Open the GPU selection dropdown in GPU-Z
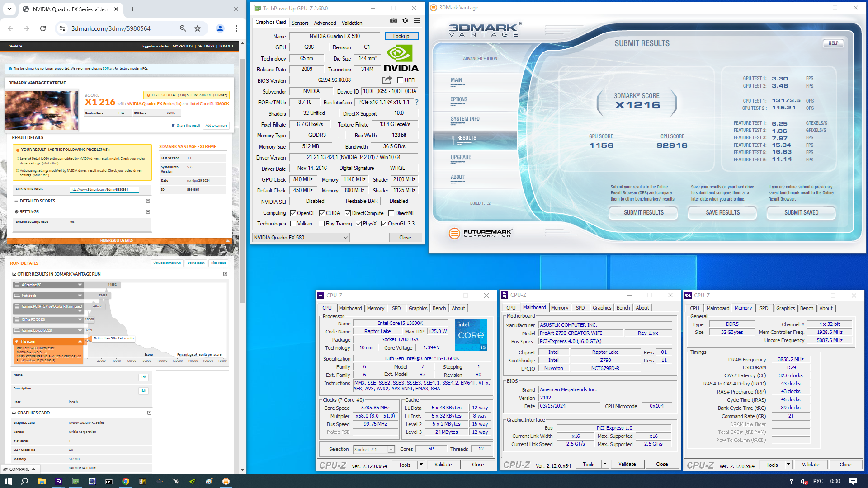The height and width of the screenshot is (488, 868). [301, 238]
